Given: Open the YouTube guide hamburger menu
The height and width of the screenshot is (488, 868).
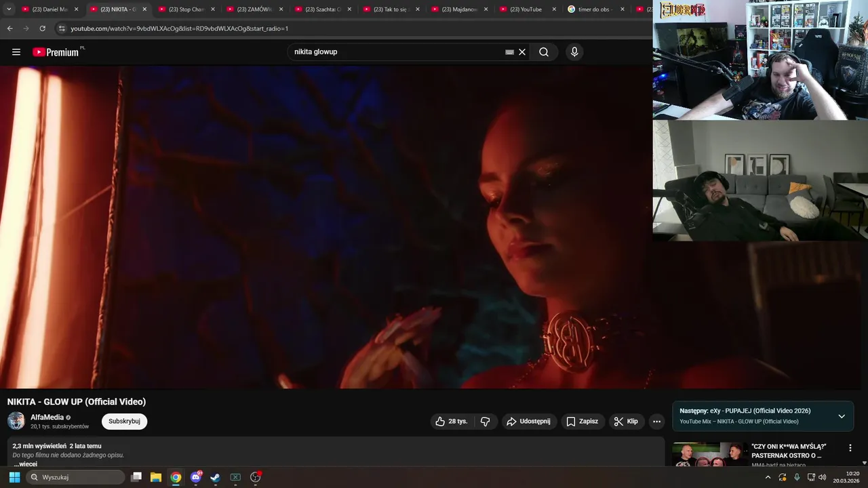Looking at the screenshot, I should (16, 52).
